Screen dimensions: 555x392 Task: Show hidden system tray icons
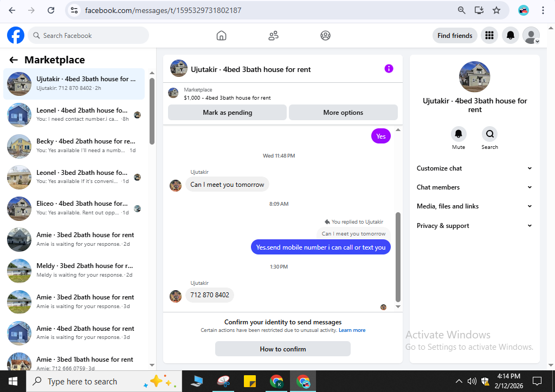point(459,381)
